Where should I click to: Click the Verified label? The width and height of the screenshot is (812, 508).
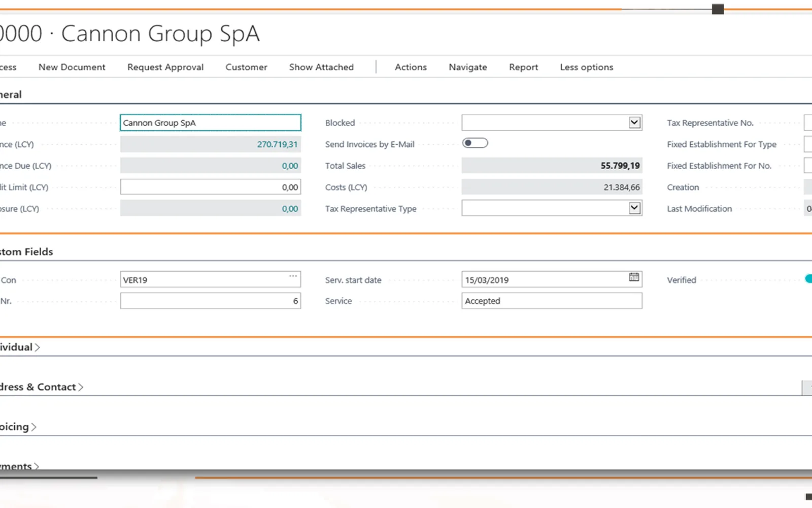[682, 280]
